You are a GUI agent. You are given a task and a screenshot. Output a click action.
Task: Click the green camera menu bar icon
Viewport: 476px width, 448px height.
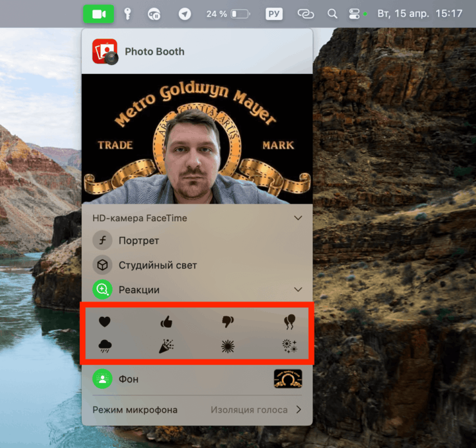coord(98,13)
